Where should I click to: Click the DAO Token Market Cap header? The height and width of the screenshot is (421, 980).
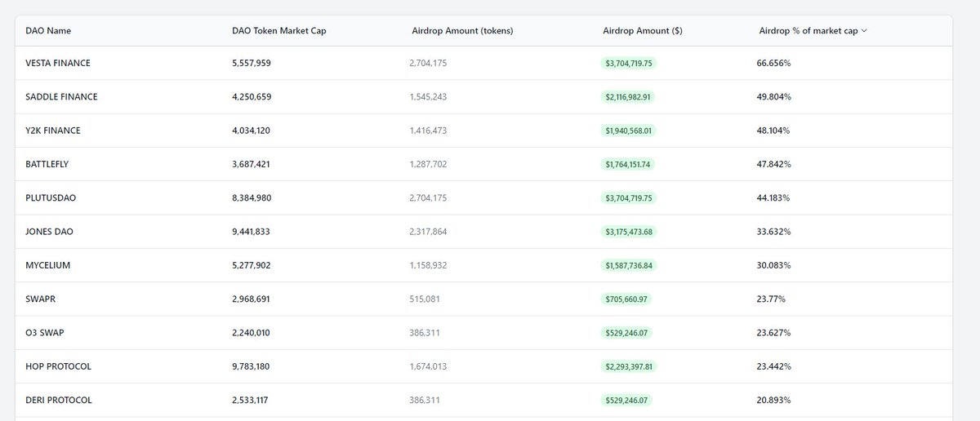coord(279,31)
